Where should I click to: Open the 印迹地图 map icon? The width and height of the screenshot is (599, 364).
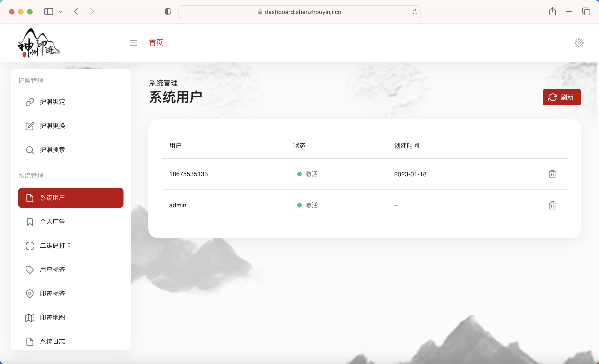(x=30, y=317)
